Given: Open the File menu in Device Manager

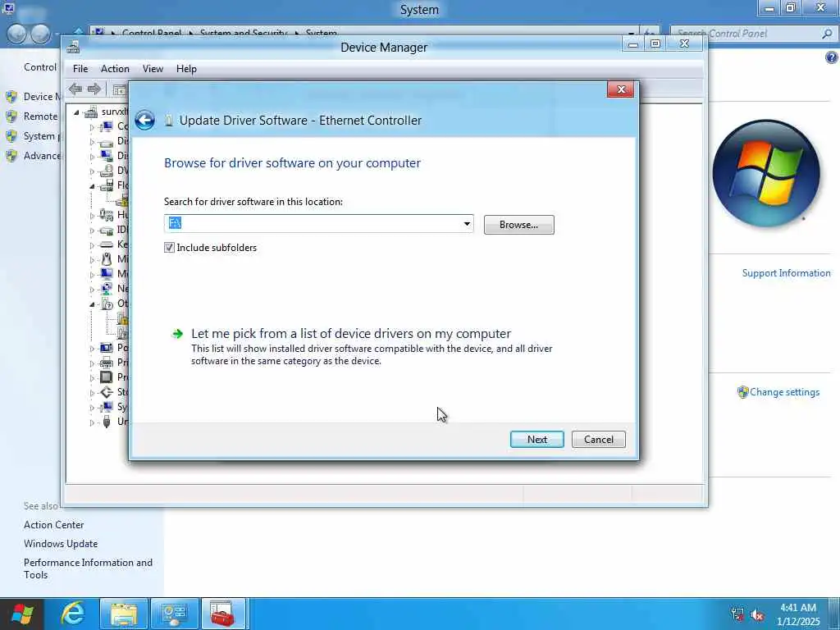Looking at the screenshot, I should [x=80, y=69].
